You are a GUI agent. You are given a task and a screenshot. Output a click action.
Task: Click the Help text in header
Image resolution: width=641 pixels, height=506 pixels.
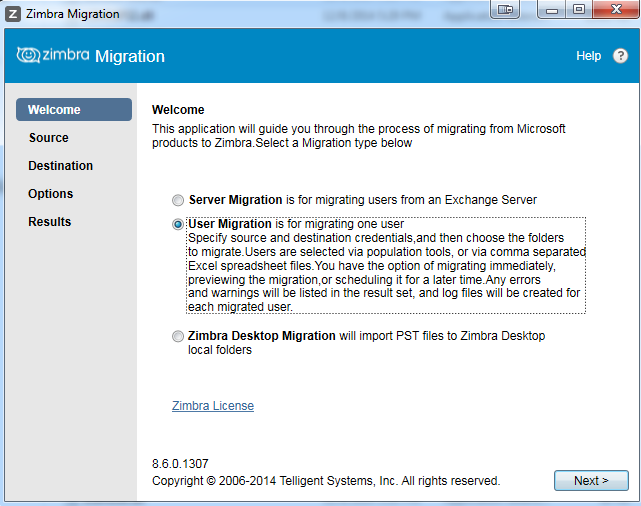[x=588, y=56]
